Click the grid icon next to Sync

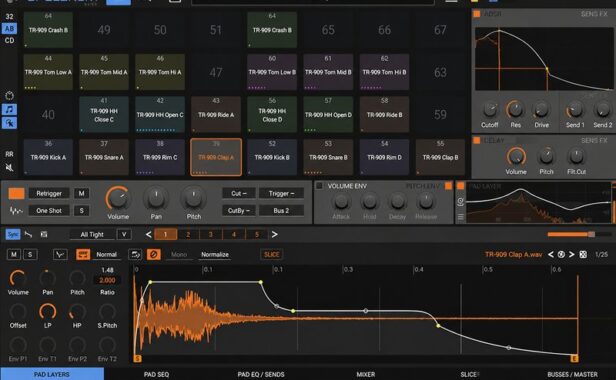point(44,235)
